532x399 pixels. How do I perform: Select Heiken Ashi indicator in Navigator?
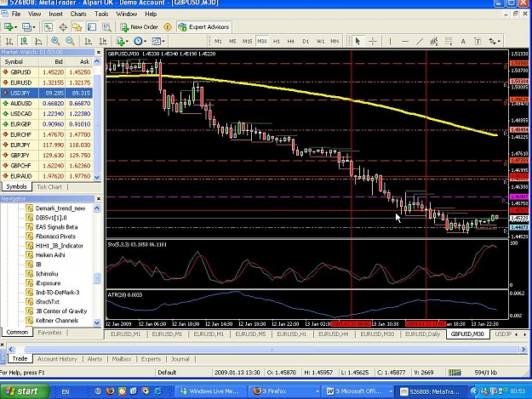click(x=50, y=255)
